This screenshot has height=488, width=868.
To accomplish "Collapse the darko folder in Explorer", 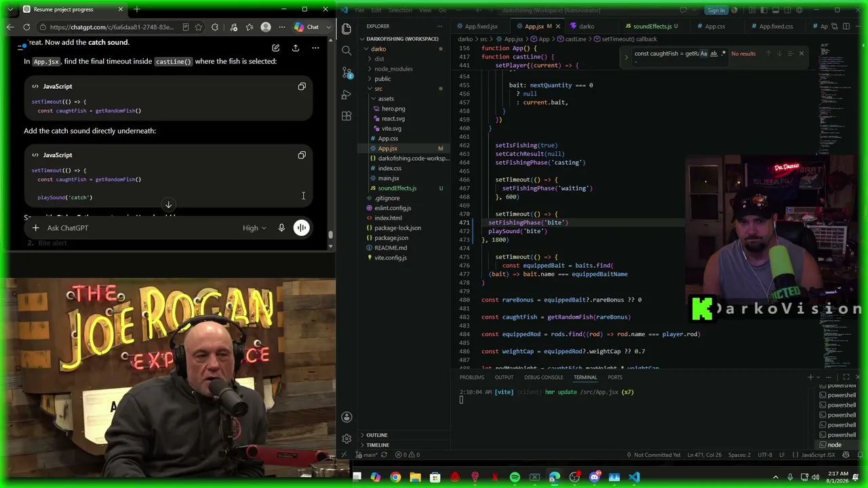I will (x=366, y=49).
